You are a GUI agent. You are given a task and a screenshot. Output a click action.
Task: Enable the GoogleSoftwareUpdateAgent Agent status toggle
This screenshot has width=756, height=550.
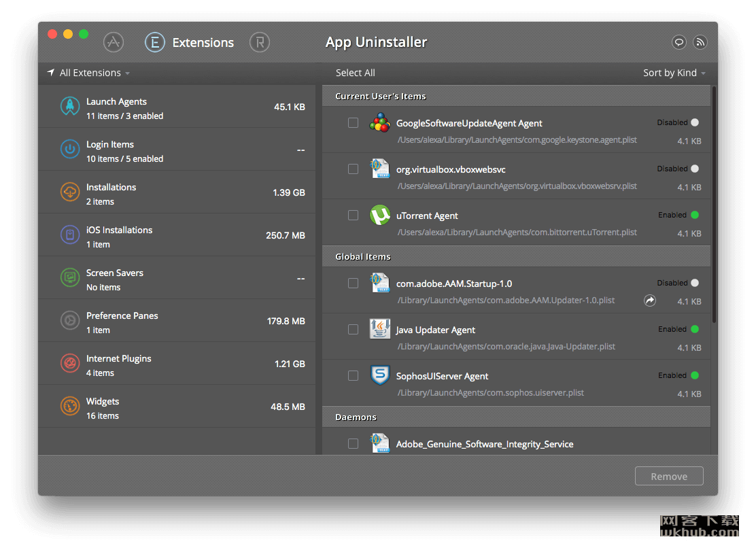(x=695, y=122)
